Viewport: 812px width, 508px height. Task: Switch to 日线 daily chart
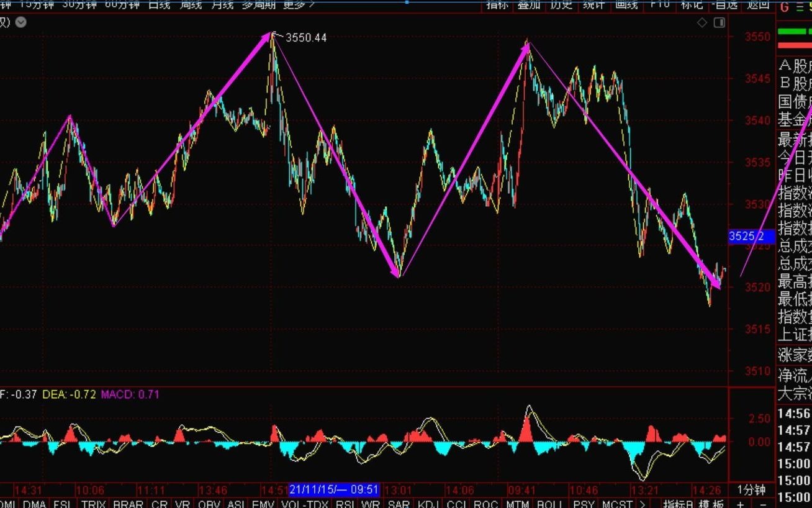161,4
